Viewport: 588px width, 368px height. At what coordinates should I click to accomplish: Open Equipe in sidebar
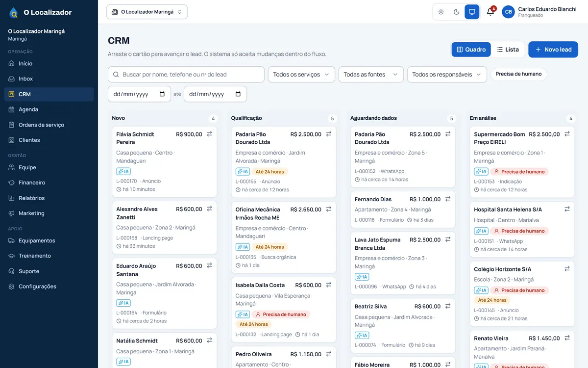tap(49, 167)
